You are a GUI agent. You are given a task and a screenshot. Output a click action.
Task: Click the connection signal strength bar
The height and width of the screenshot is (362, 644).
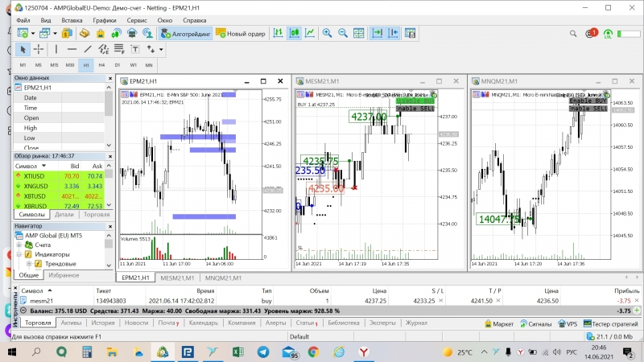629,34
